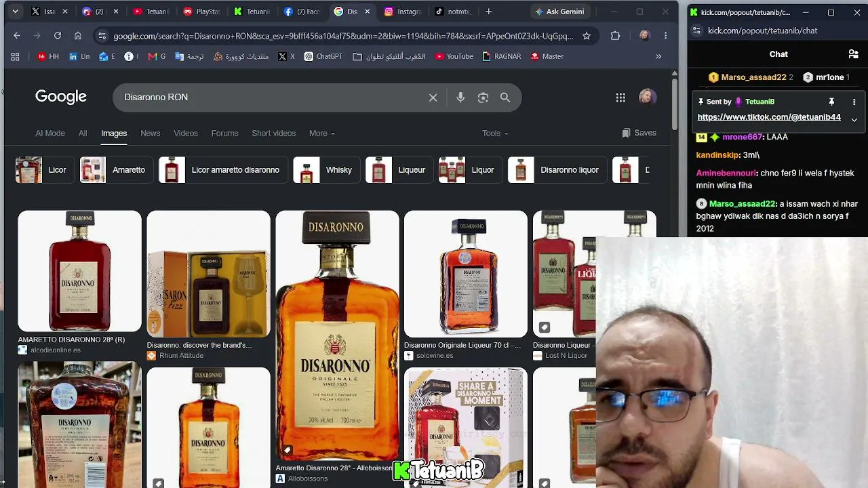Image resolution: width=868 pixels, height=488 pixels.
Task: Open the Chrome extensions puzzle icon
Action: click(615, 36)
